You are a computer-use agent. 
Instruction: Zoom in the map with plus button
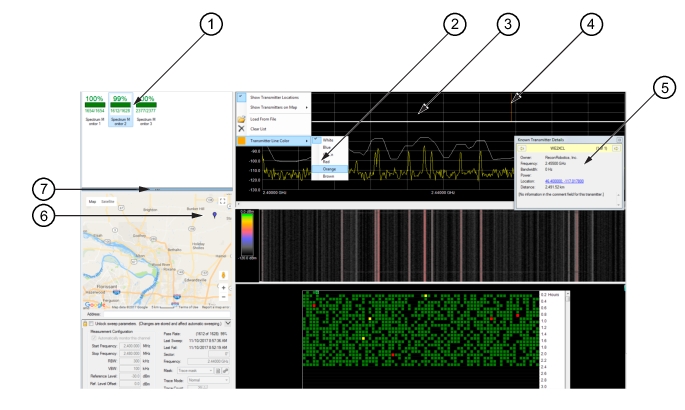pos(222,286)
